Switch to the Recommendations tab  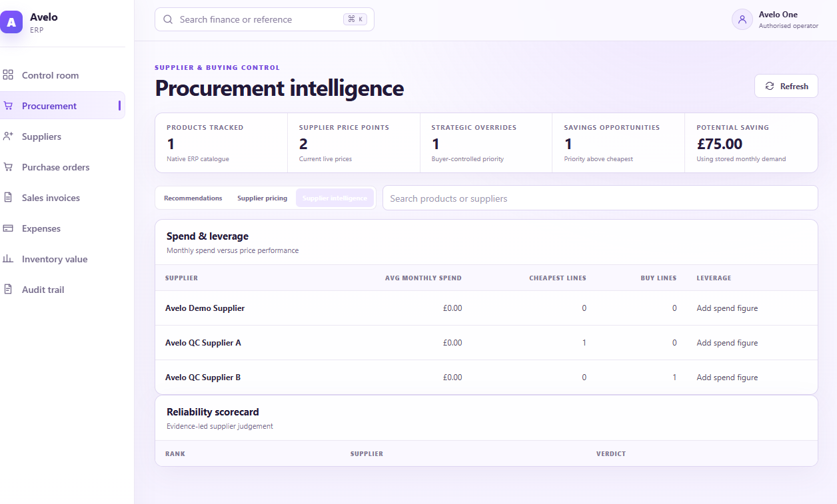tap(193, 198)
